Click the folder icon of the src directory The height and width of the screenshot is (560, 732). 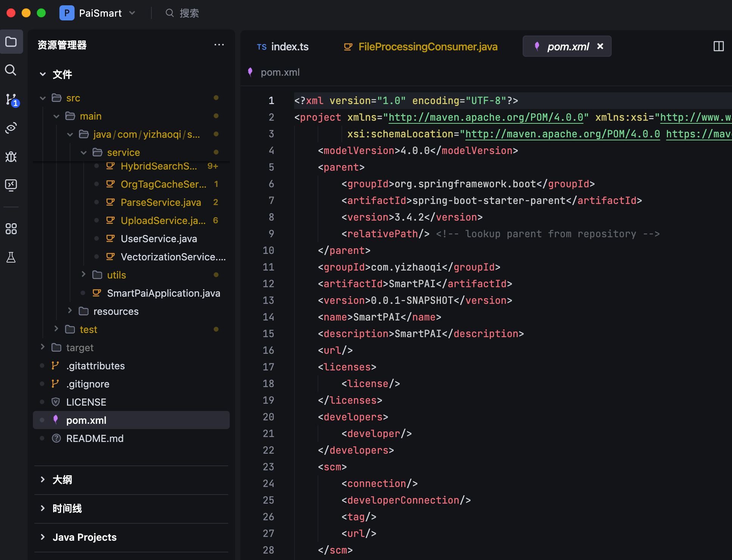click(56, 98)
